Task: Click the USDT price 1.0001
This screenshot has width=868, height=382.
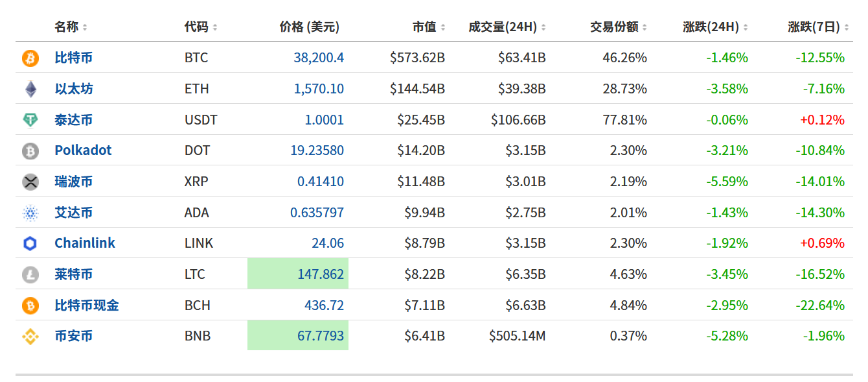Action: point(325,120)
